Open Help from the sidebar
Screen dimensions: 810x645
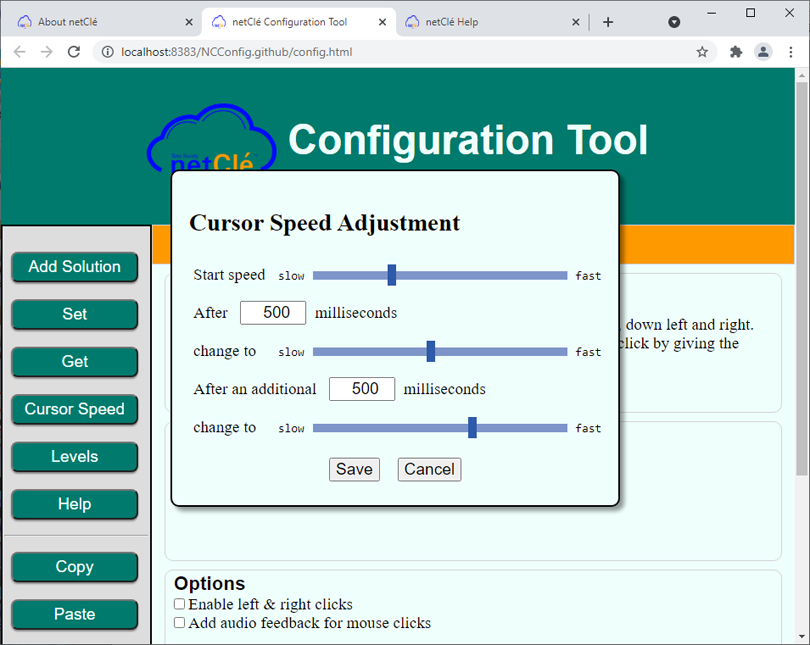click(74, 504)
